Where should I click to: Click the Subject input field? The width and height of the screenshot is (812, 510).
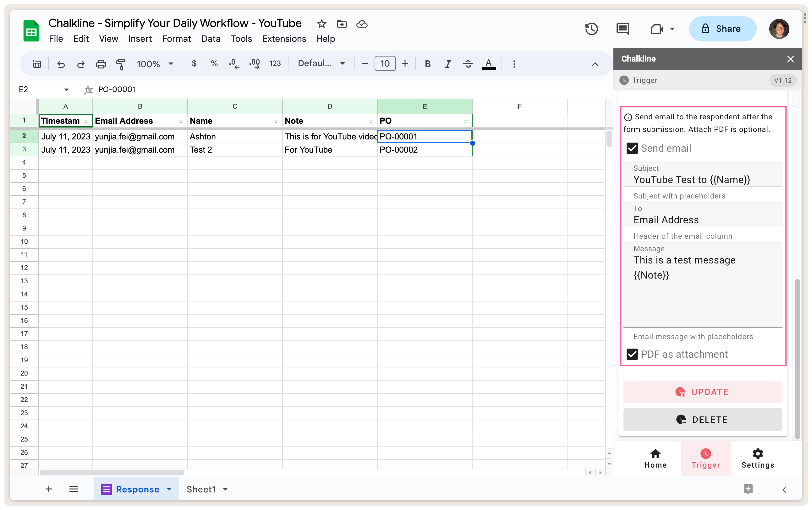click(703, 180)
